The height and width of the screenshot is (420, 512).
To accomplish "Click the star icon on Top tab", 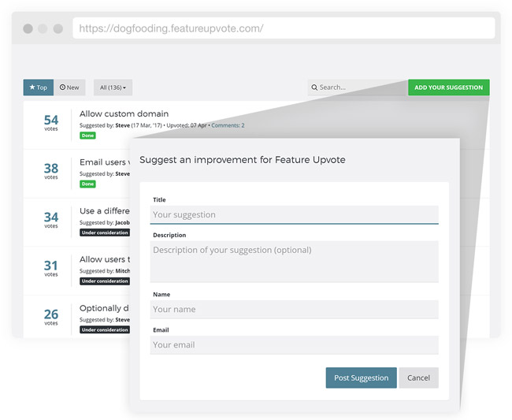I will coord(32,87).
